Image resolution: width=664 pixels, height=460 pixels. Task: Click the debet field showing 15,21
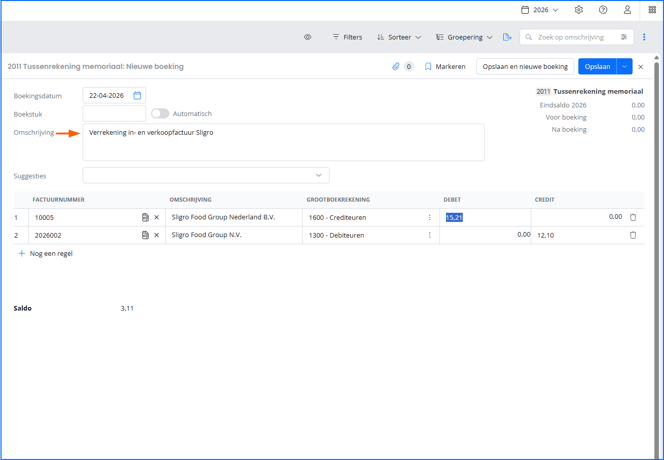(485, 217)
